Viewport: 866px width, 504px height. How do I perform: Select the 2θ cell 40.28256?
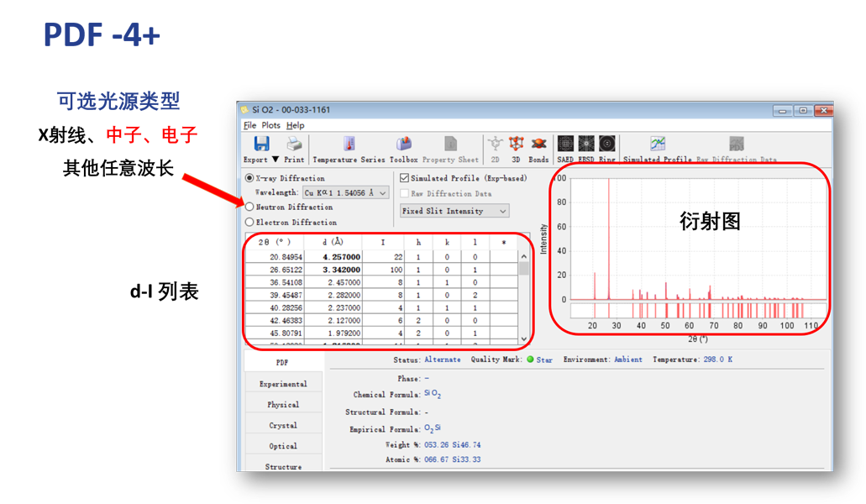coord(275,307)
